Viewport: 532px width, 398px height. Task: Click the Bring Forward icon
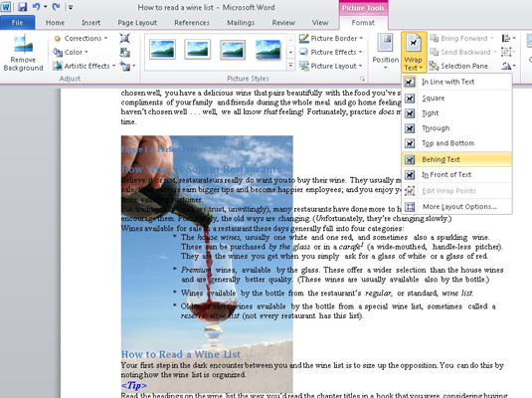pyautogui.click(x=434, y=38)
